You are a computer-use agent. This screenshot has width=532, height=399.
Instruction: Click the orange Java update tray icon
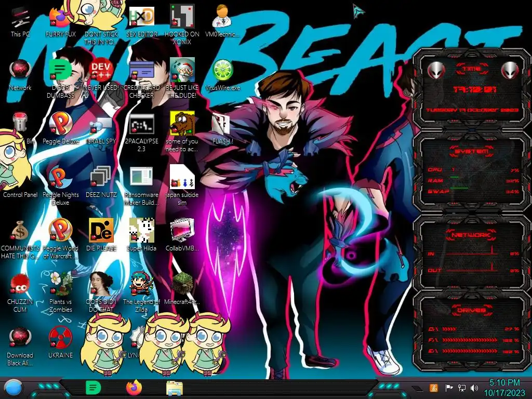point(434,388)
